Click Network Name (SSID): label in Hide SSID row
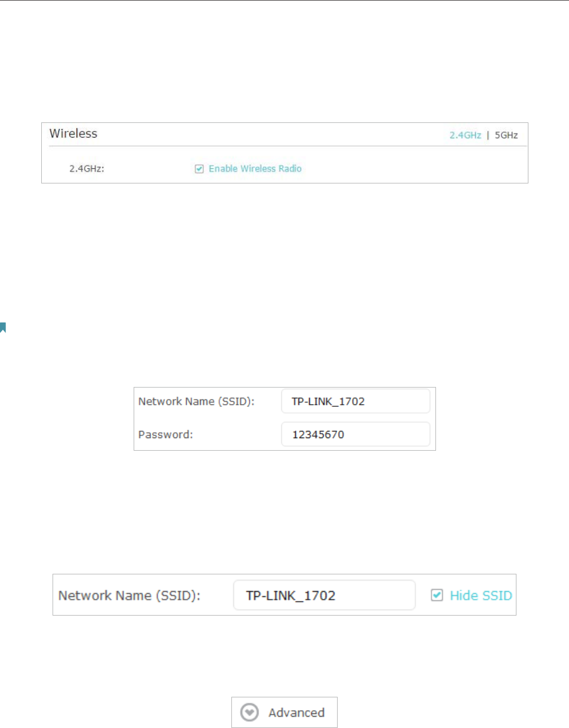This screenshot has height=728, width=569. coord(129,596)
